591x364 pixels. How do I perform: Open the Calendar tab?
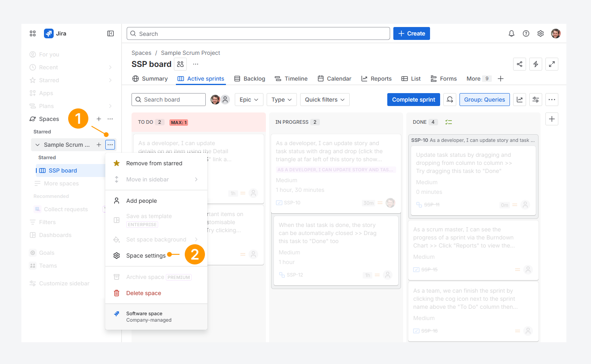click(334, 79)
